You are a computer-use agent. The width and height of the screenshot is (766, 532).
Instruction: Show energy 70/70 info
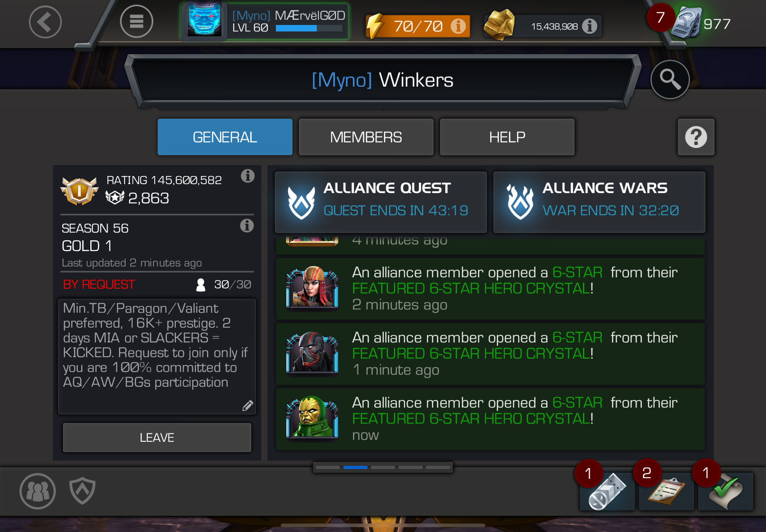[x=458, y=26]
